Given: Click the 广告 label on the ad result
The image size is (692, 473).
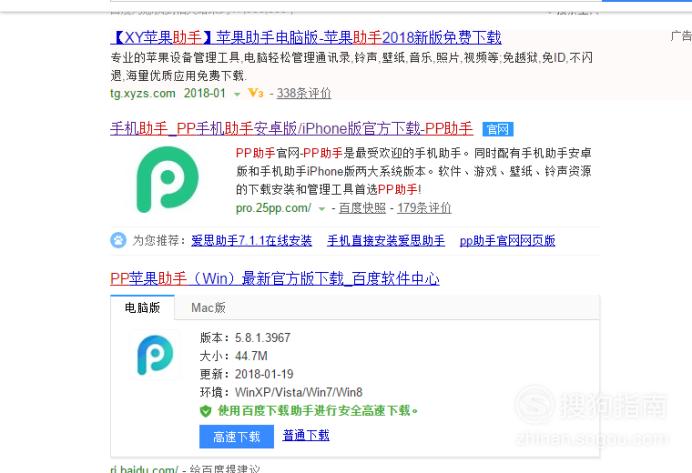Looking at the screenshot, I should point(681,36).
